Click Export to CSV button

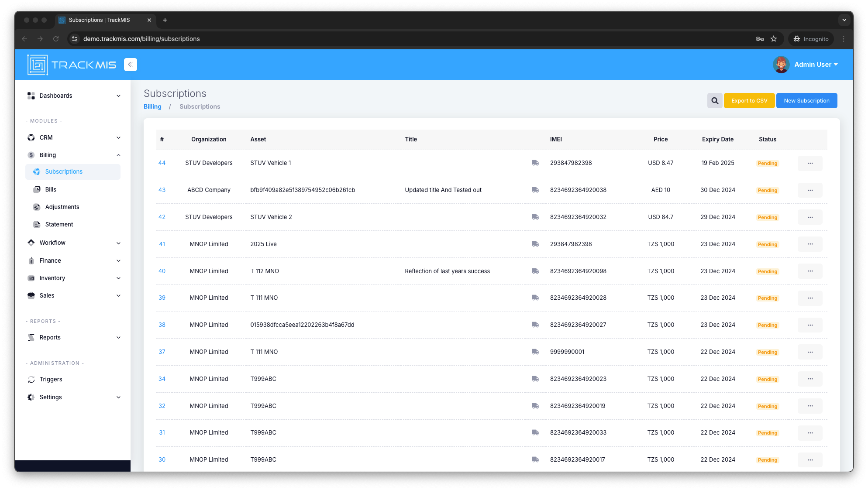click(x=749, y=101)
